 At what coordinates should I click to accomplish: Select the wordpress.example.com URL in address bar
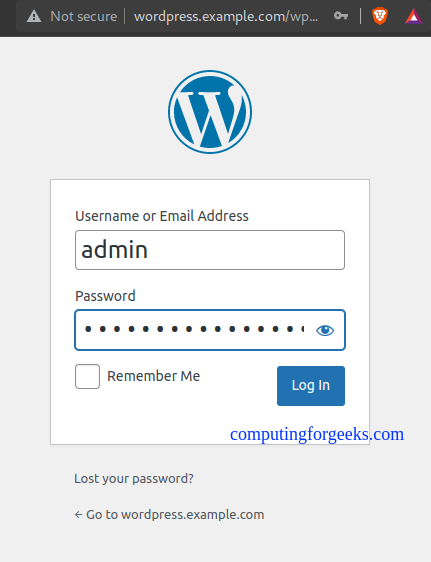coord(226,16)
